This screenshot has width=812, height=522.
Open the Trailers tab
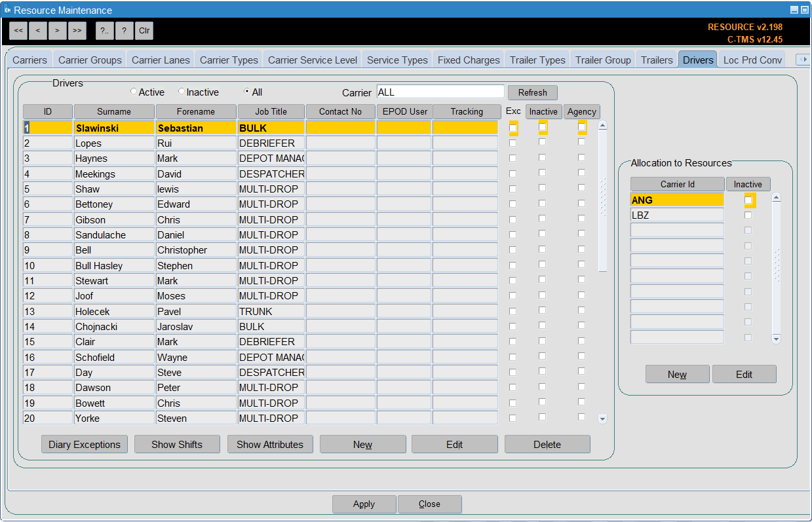point(657,60)
